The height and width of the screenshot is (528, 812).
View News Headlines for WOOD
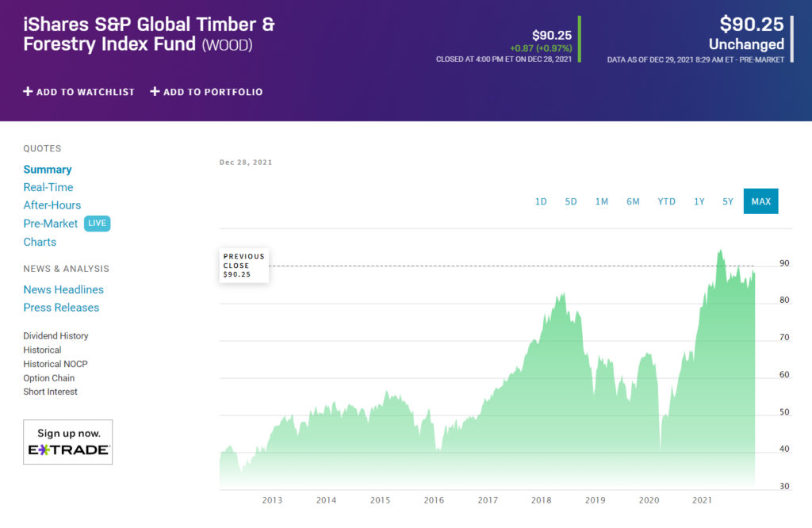(x=63, y=289)
